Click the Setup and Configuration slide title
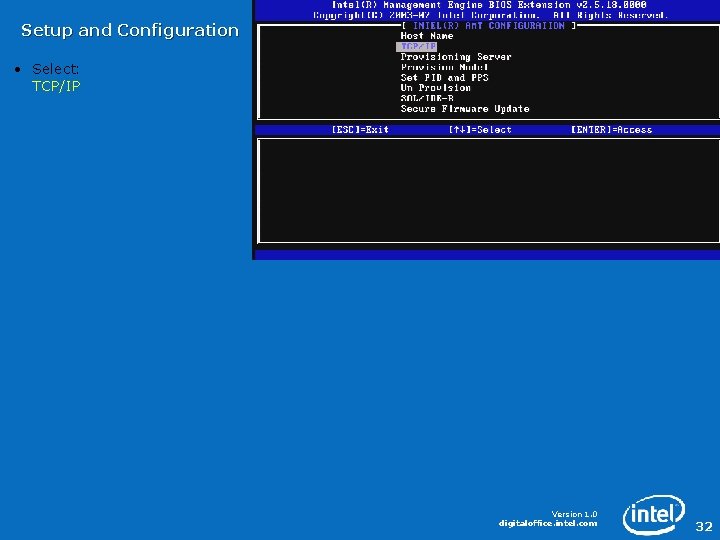Image resolution: width=720 pixels, height=540 pixels. coord(130,30)
